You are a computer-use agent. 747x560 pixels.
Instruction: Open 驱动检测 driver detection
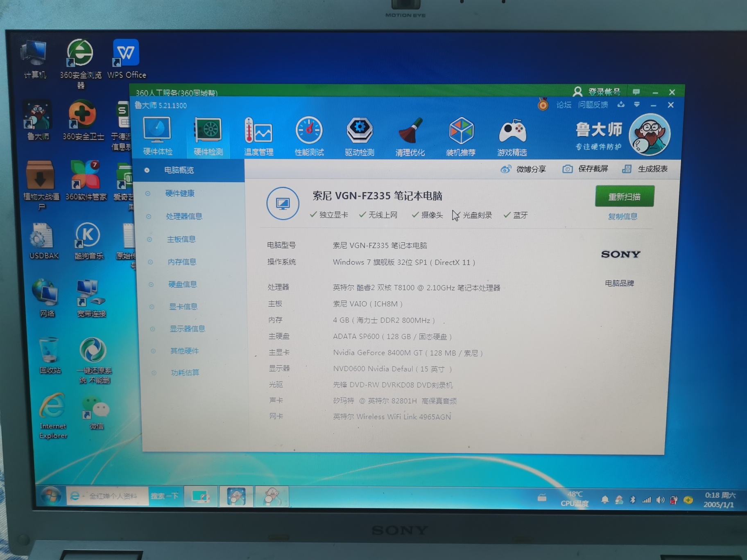click(360, 136)
